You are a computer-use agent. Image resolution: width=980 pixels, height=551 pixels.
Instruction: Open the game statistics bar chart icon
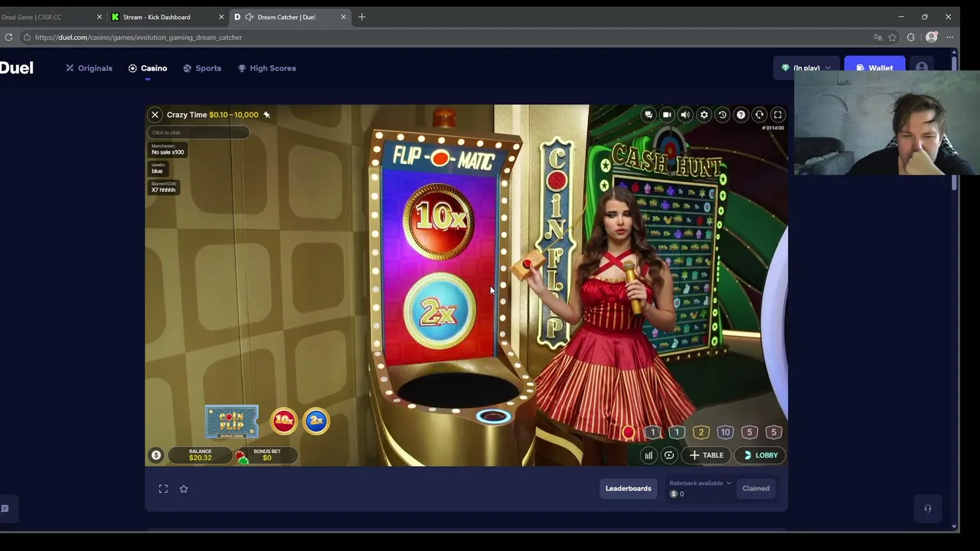[648, 455]
